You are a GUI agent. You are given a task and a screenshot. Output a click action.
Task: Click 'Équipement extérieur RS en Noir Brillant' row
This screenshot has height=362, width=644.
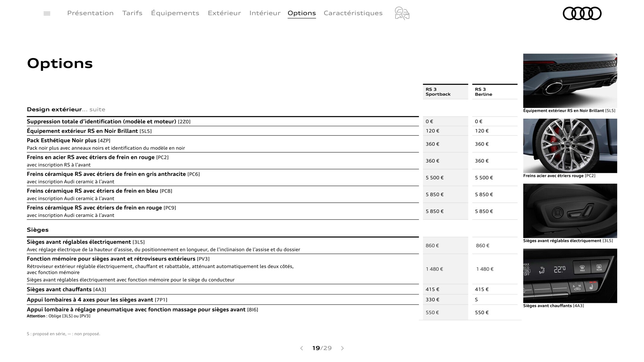pyautogui.click(x=223, y=131)
